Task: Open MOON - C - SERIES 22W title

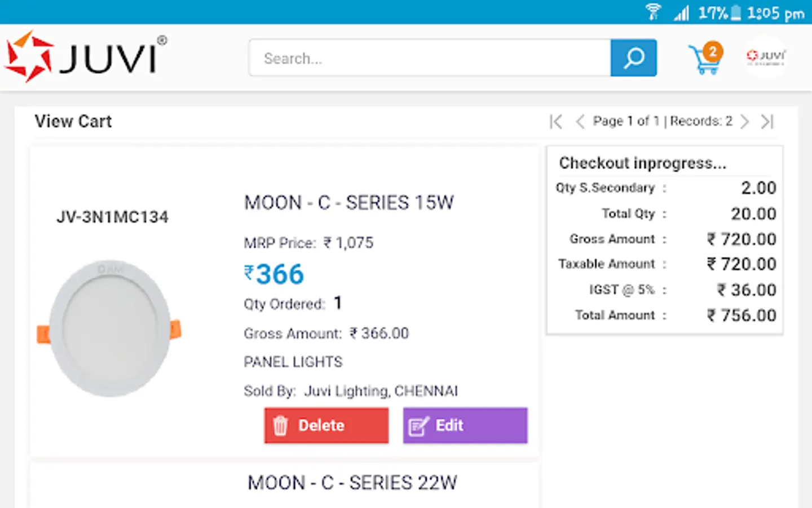Action: 352,483
